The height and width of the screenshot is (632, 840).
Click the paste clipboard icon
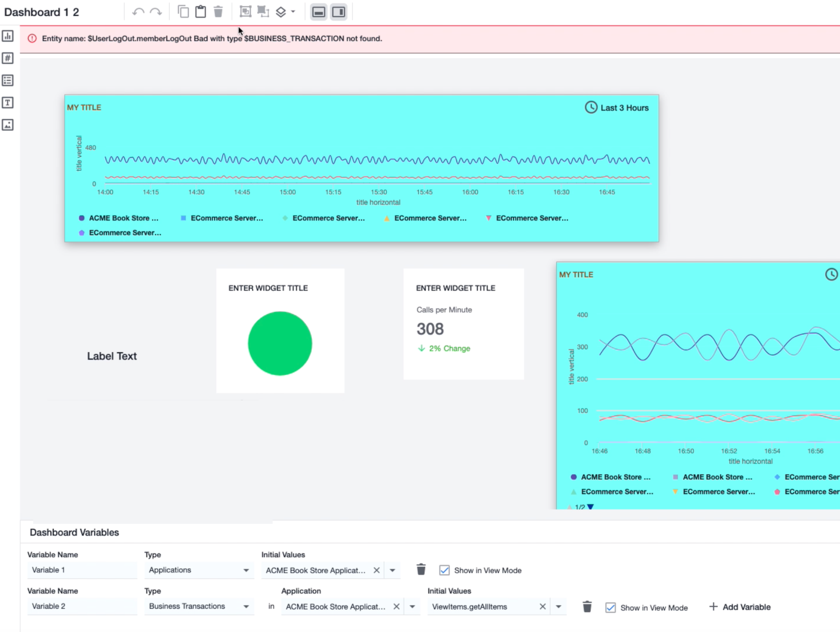click(x=201, y=12)
